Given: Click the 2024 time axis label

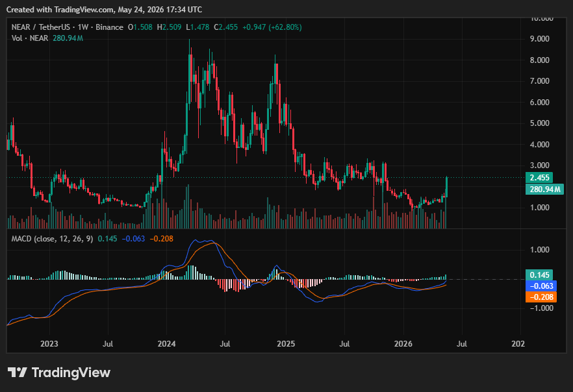Looking at the screenshot, I should tap(166, 344).
